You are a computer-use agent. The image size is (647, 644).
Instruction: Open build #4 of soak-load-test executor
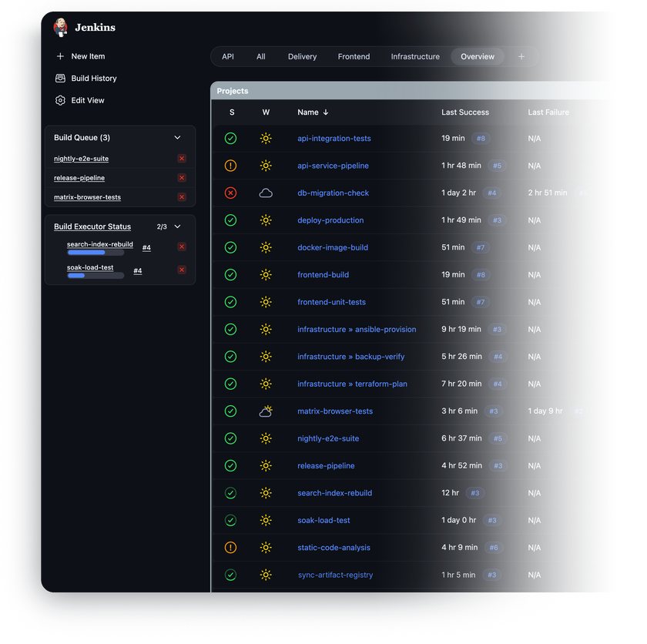[138, 270]
